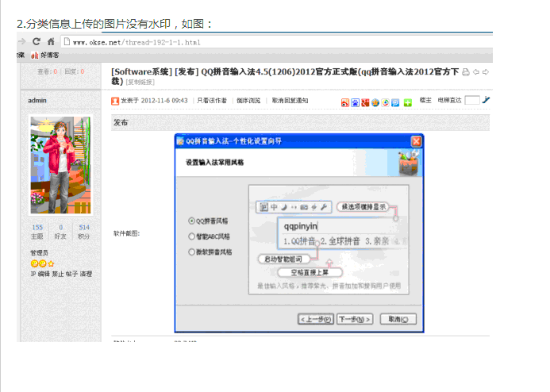Select the QQ拼音风格 radio button
Image resolution: width=550 pixels, height=392 pixels.
click(191, 221)
